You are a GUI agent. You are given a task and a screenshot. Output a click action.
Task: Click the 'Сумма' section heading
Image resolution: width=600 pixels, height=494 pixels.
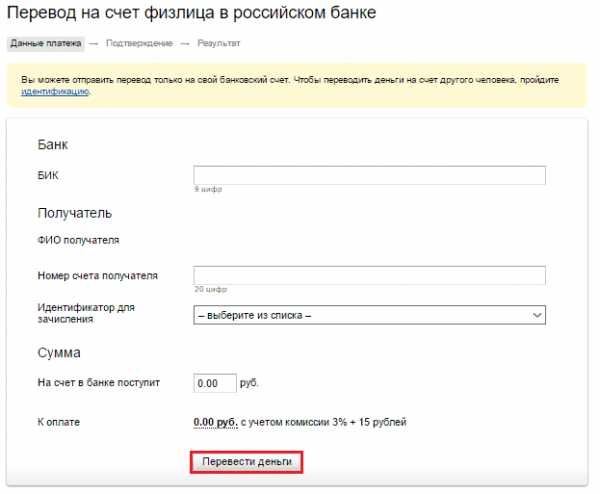tap(59, 353)
